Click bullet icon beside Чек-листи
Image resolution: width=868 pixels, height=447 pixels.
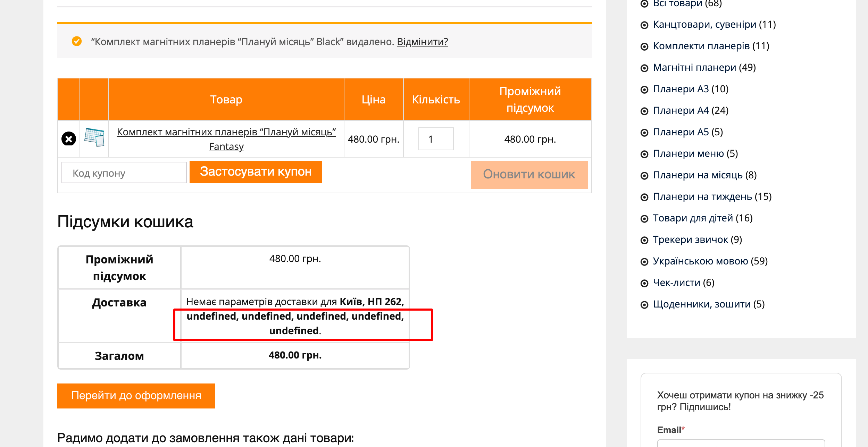(644, 284)
